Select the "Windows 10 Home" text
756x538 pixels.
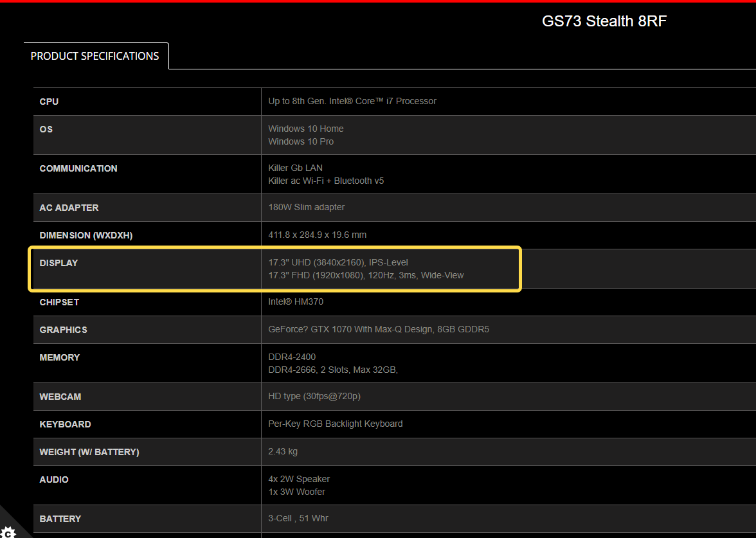click(306, 129)
